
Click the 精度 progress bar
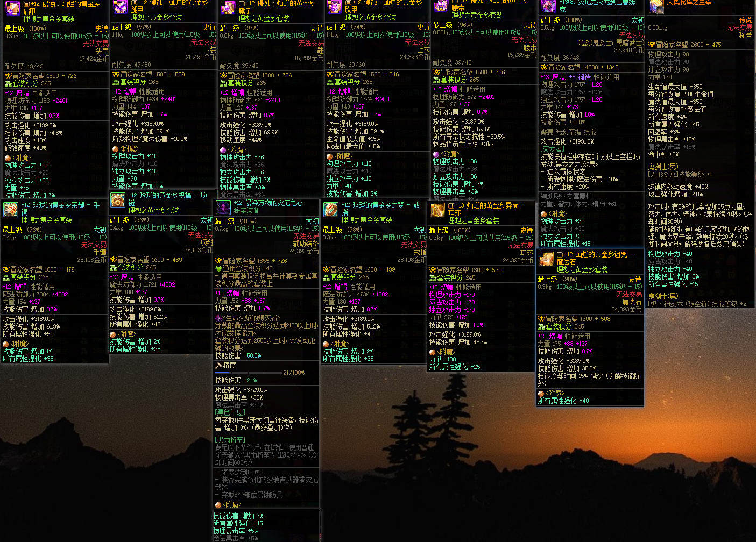tap(248, 373)
